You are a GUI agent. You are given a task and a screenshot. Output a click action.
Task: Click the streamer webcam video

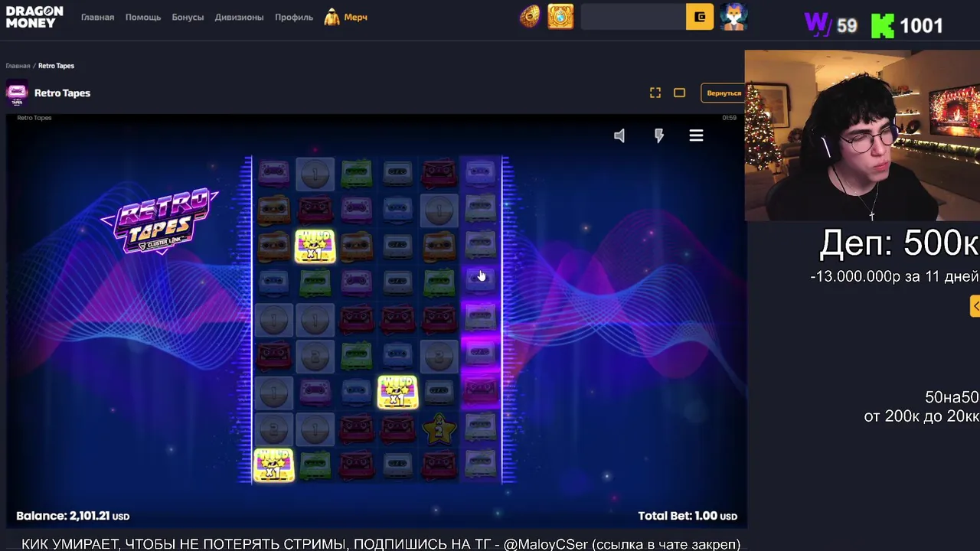[x=862, y=135]
